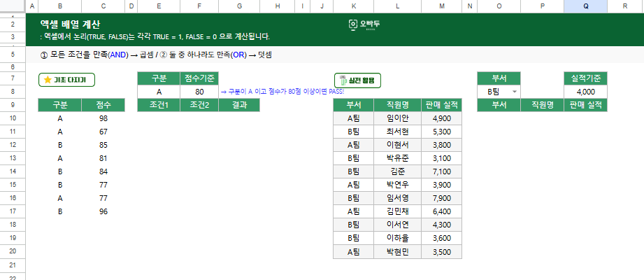The width and height of the screenshot is (644, 280).
Task: Select sales value 4,900
Action: [441, 118]
